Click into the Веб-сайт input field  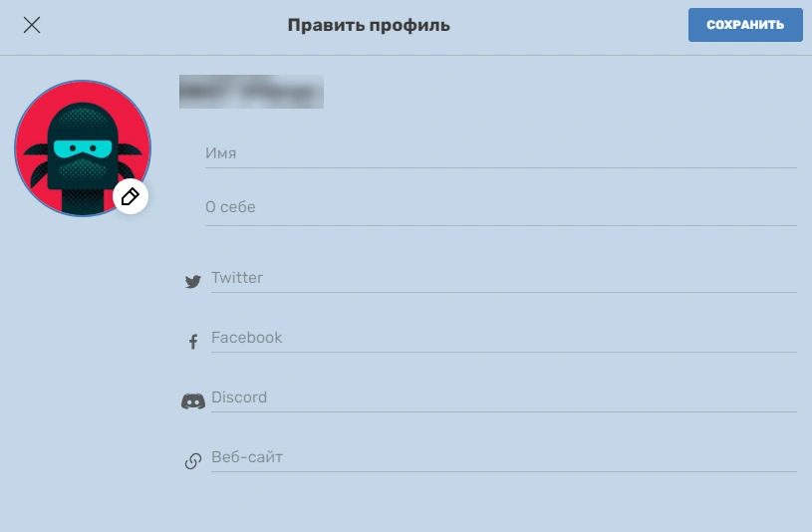(x=504, y=458)
